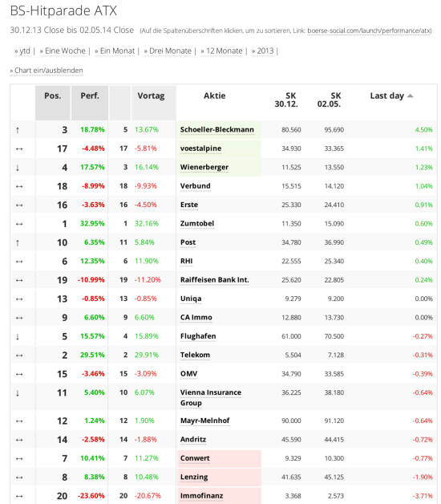Image resolution: width=441 pixels, height=504 pixels.
Task: Toggle chart via Chart ein/ausblenden
Action: click(48, 71)
